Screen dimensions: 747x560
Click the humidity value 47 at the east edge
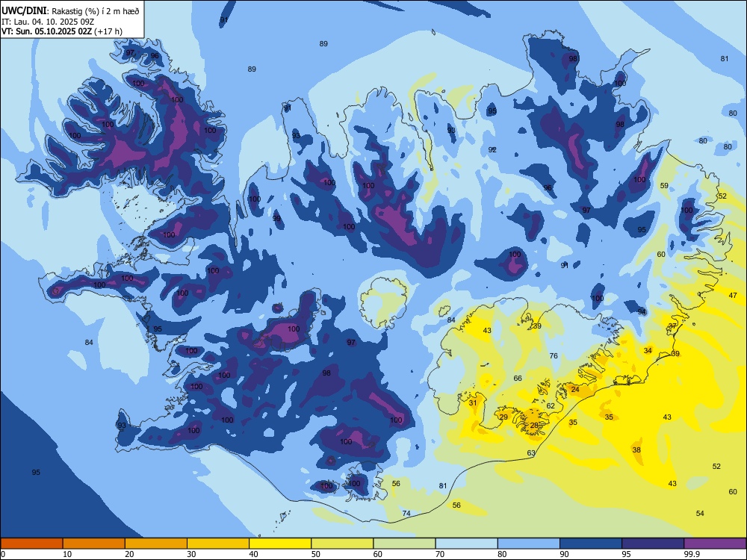point(733,295)
